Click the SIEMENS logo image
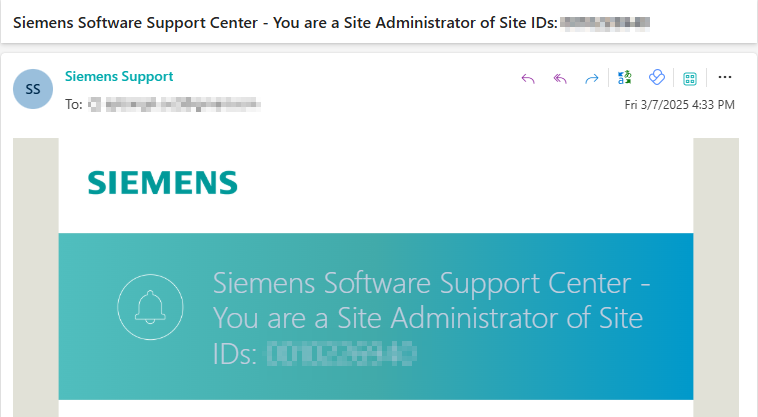This screenshot has height=417, width=758. (162, 183)
